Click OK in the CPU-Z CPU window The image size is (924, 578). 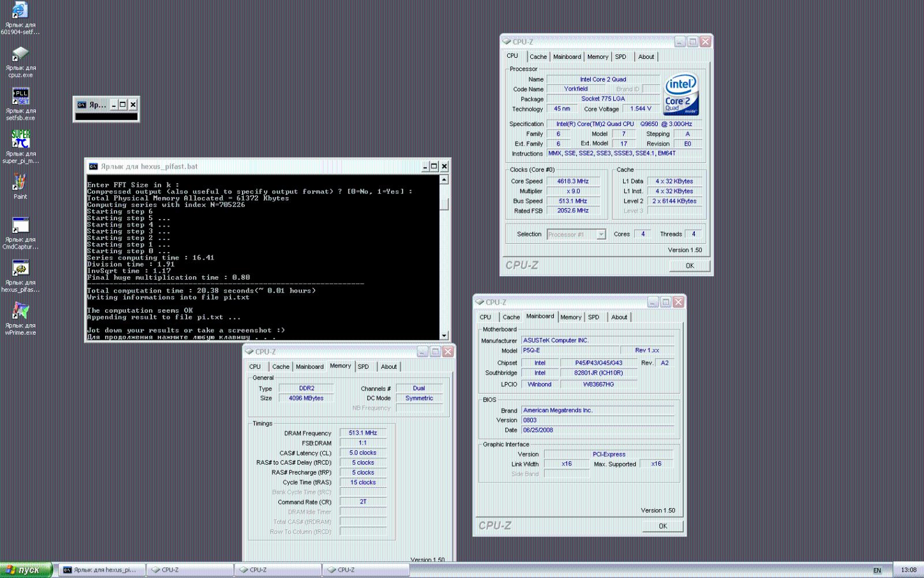pyautogui.click(x=690, y=266)
